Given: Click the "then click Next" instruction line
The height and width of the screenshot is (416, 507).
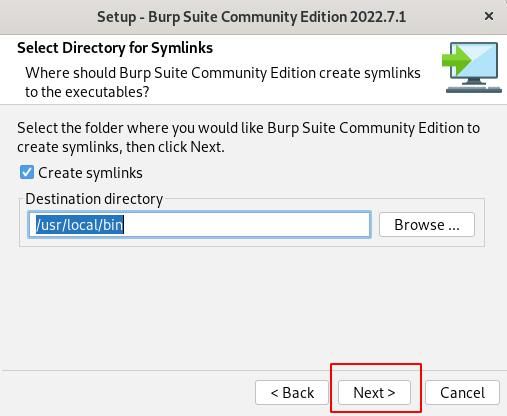Looking at the screenshot, I should coord(175,147).
